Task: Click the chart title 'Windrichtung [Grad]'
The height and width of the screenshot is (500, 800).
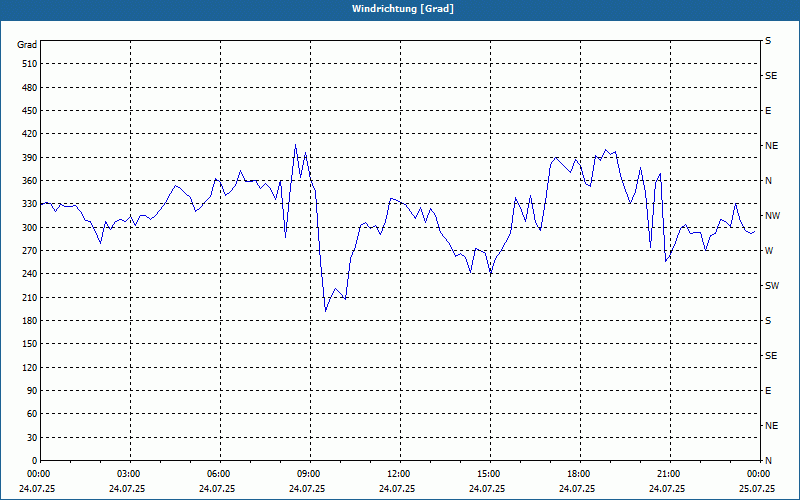Action: pos(403,9)
